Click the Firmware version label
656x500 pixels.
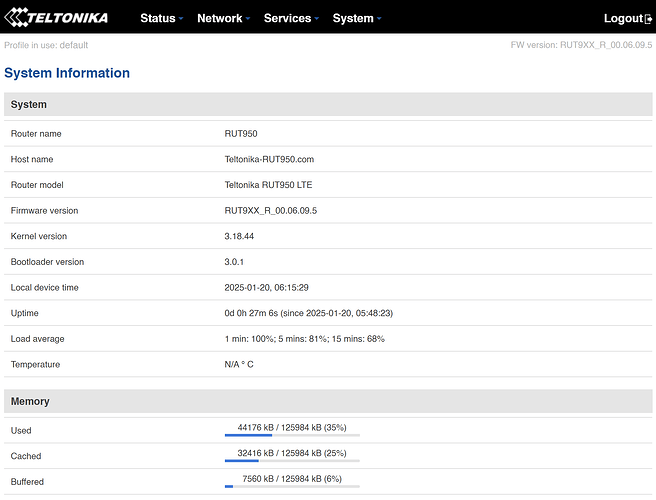coord(44,210)
